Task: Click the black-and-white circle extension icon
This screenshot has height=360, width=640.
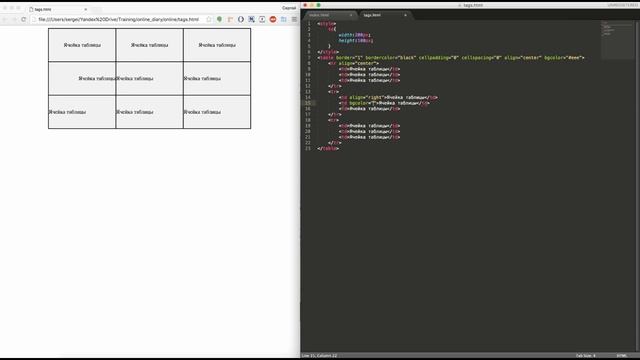Action: point(241,19)
